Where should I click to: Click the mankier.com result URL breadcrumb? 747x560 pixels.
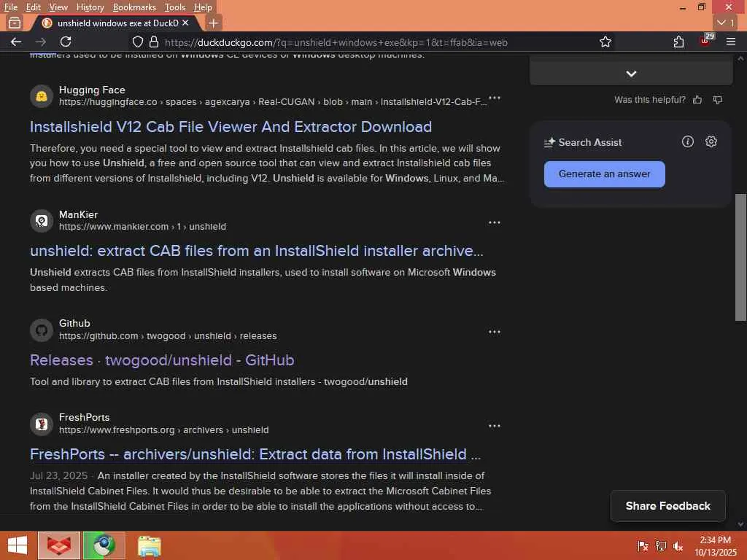tap(142, 227)
